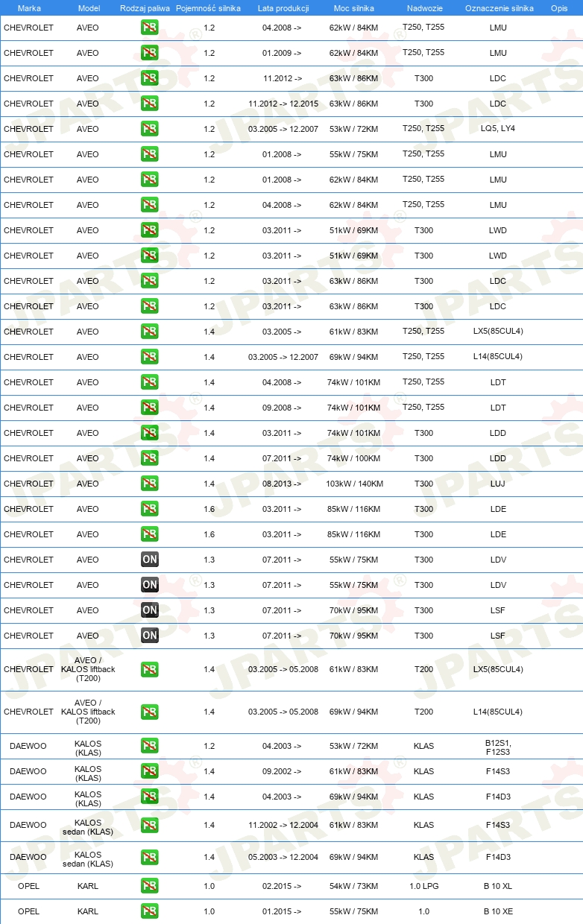
Task: Click the Oznaczenie silnika column header
Action: coord(500,8)
